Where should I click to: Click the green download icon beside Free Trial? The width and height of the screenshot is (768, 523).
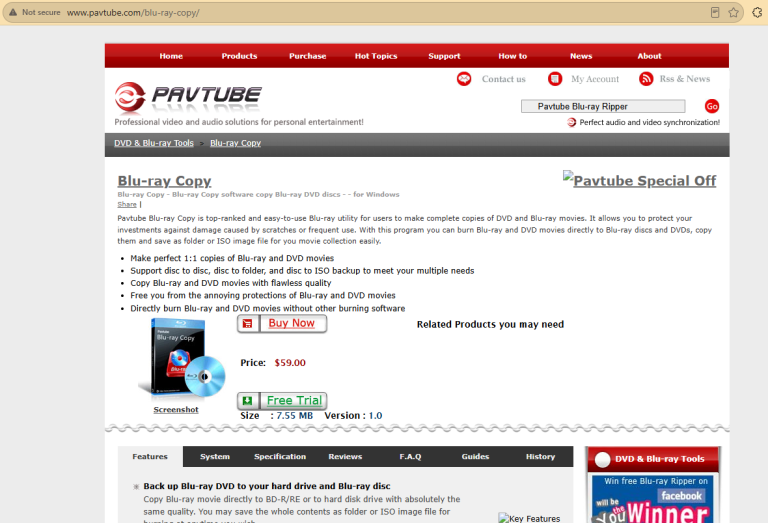pyautogui.click(x=248, y=401)
